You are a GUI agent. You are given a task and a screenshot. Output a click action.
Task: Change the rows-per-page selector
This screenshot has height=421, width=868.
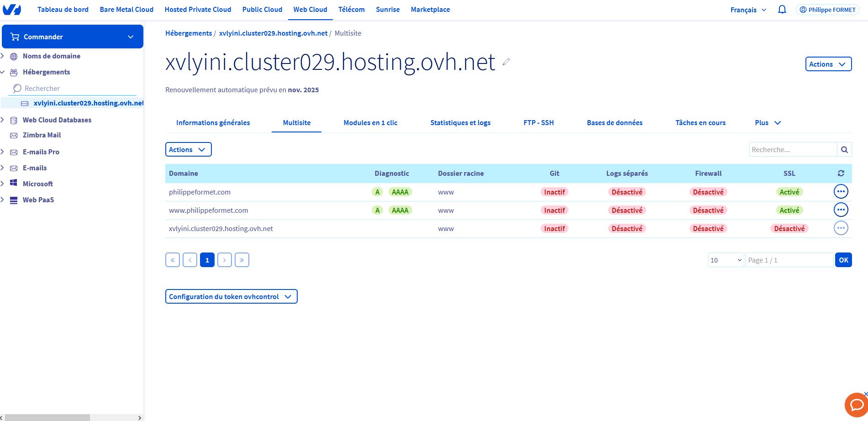[726, 260]
